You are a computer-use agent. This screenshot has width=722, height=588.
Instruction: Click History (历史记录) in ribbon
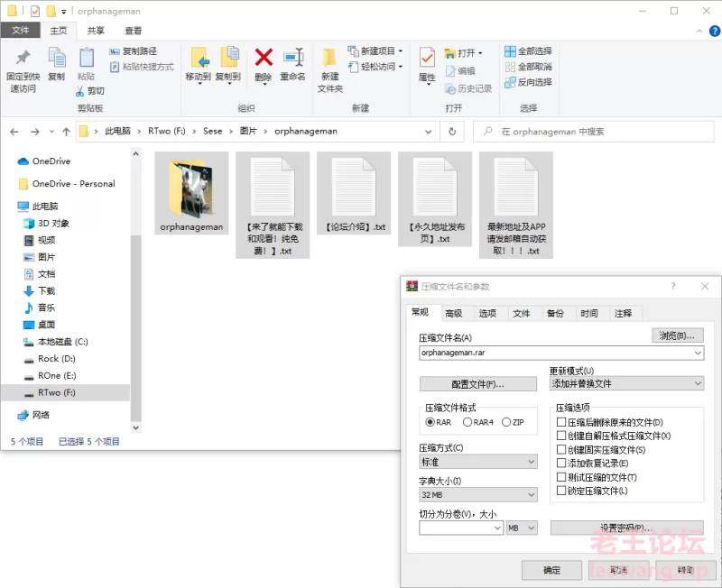pos(468,88)
